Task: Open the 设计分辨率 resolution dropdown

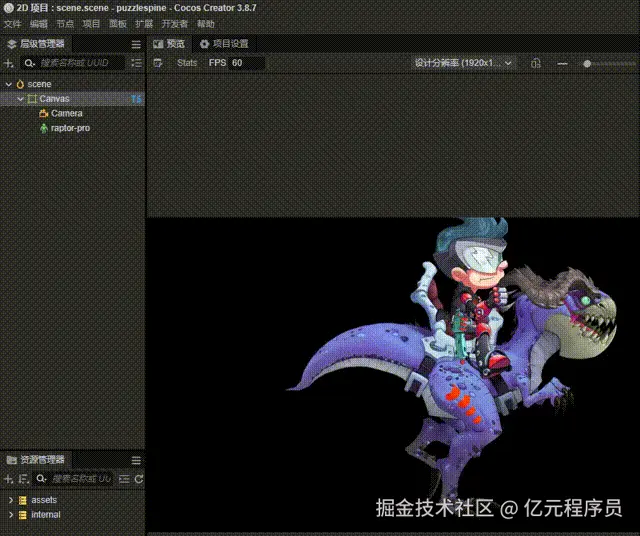Action: (x=463, y=63)
